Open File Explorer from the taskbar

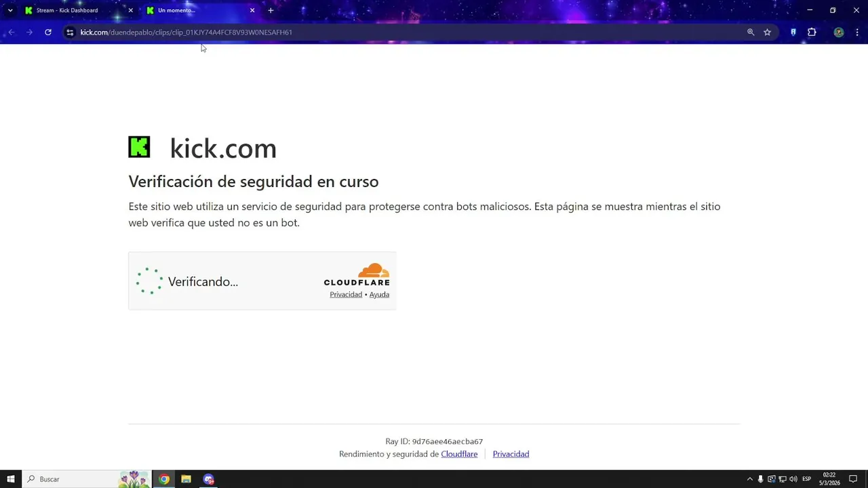pyautogui.click(x=186, y=479)
